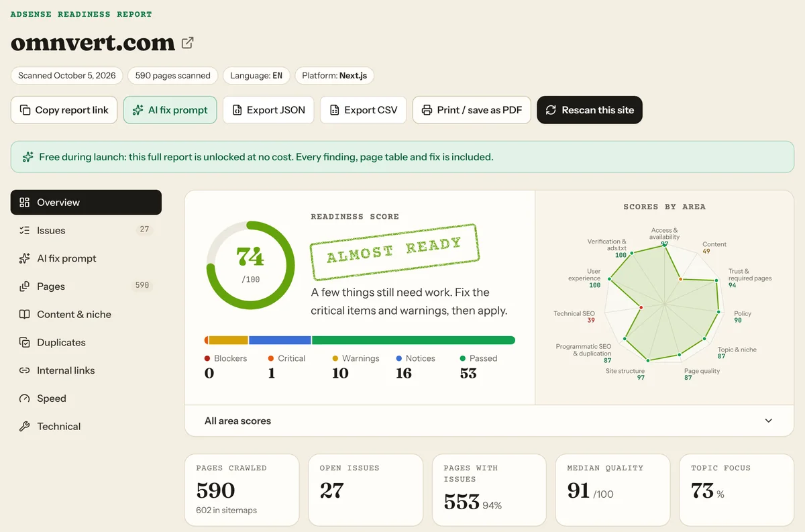Viewport: 805px width, 532px height.
Task: Open the Technical section
Action: click(x=86, y=426)
